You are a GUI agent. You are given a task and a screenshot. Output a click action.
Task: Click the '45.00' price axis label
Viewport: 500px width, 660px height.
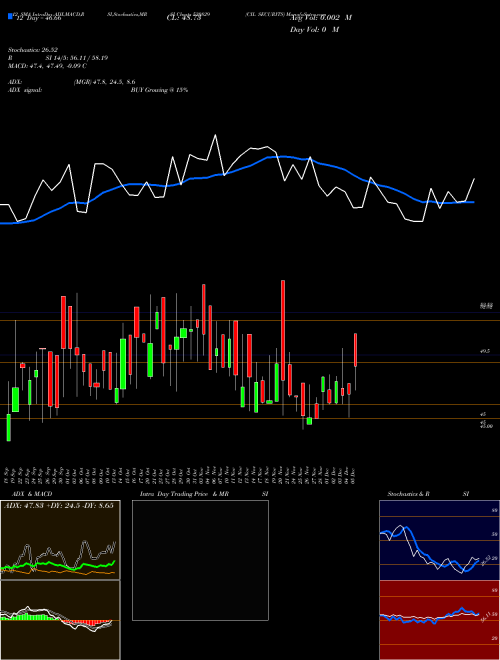point(486,426)
